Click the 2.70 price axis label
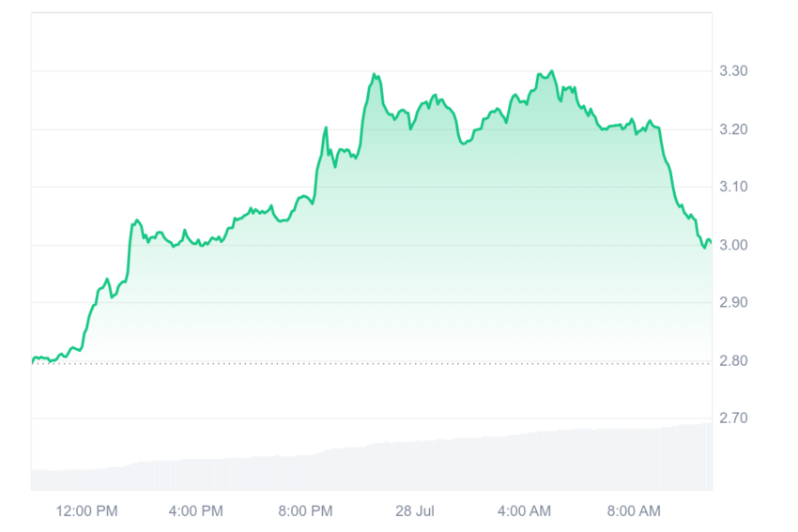Screen dimensions: 798x532 coord(733,418)
